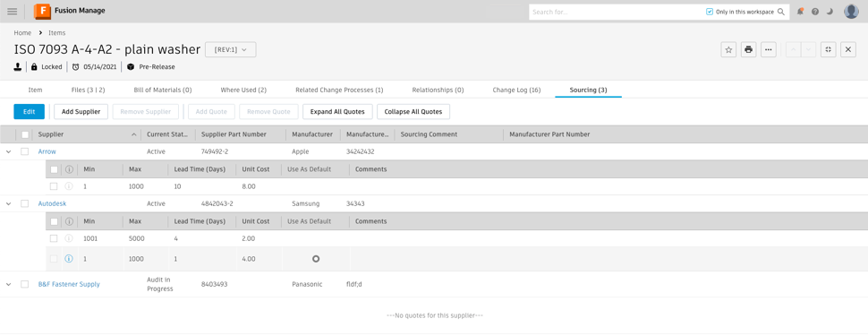This screenshot has width=868, height=336.
Task: Click the clock icon beside 05/14/2021
Action: (75, 66)
